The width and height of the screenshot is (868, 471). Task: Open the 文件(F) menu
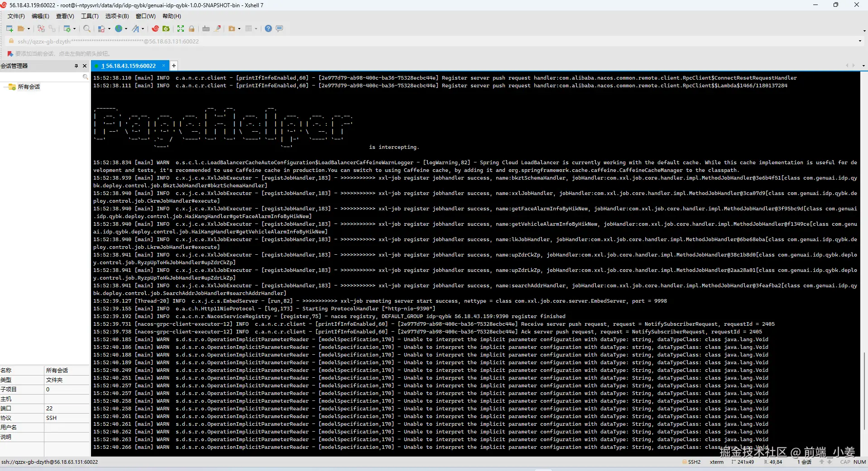[16, 16]
